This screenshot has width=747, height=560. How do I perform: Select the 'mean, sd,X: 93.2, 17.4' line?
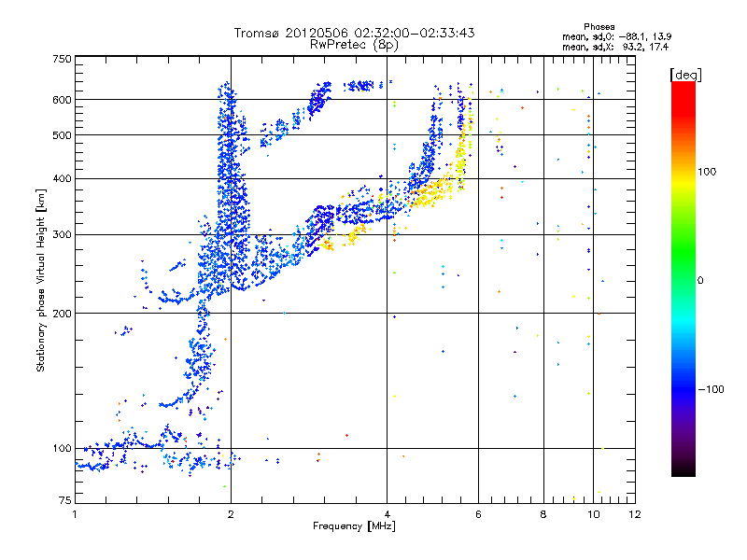click(615, 47)
